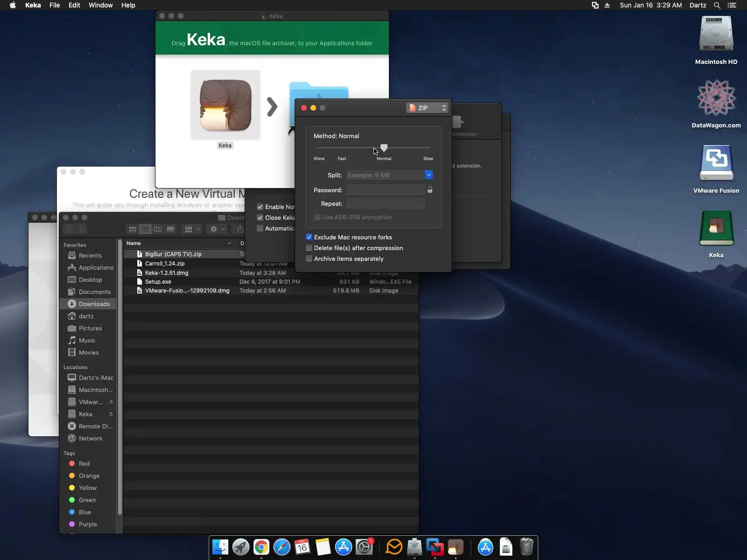Image resolution: width=747 pixels, height=560 pixels.
Task: Click the Keka icon in the Dock
Action: click(456, 547)
